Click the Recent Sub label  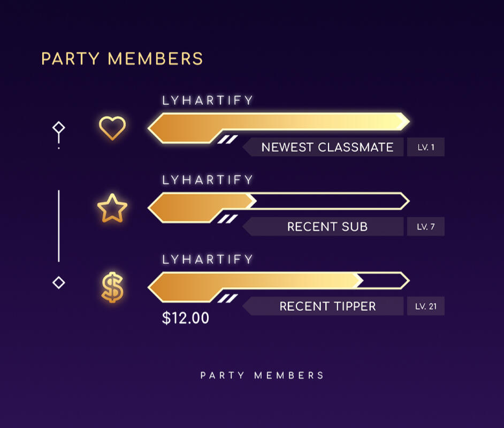point(327,227)
